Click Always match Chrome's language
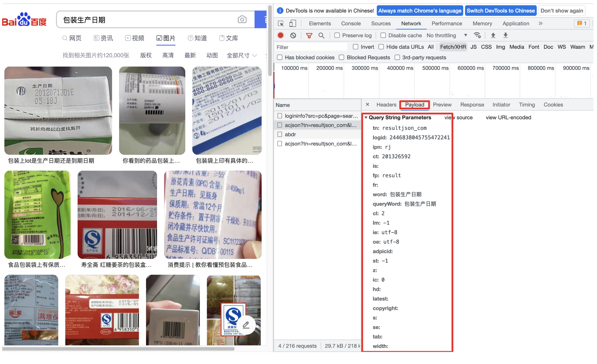This screenshot has height=364, width=597. (x=419, y=11)
